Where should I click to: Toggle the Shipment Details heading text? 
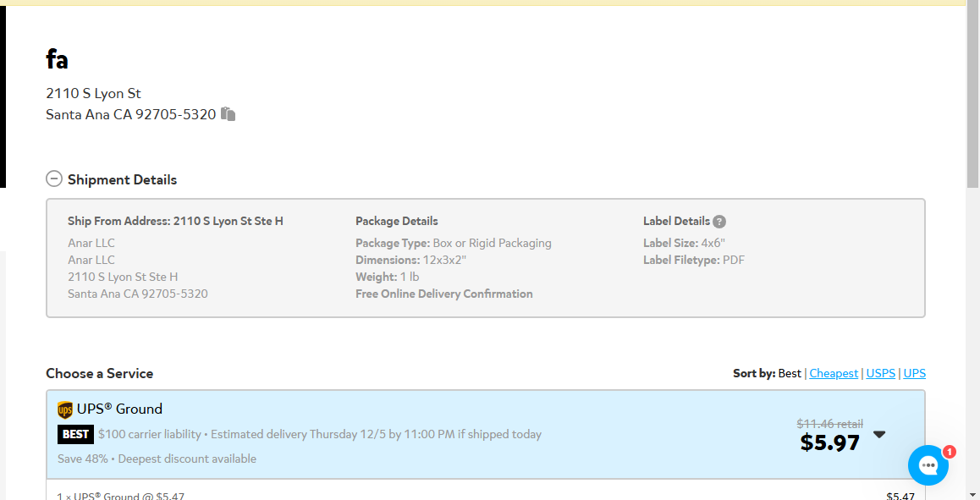122,180
